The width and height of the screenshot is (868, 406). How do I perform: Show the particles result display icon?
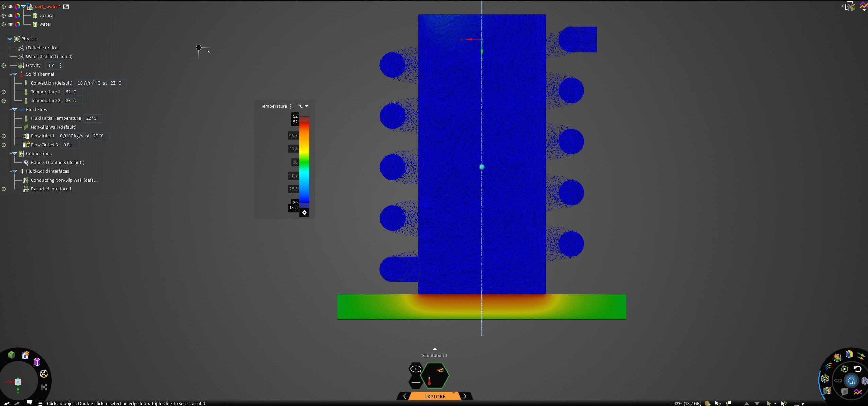pos(825,379)
